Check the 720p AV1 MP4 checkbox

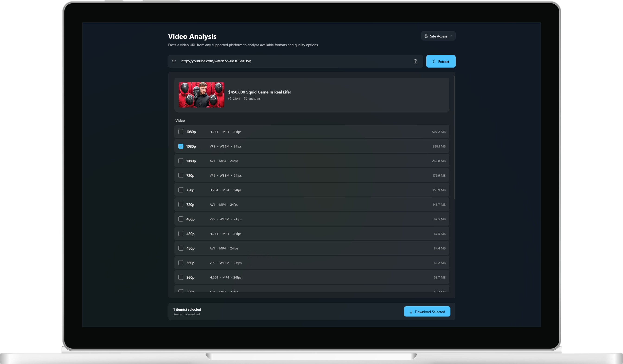[181, 205]
